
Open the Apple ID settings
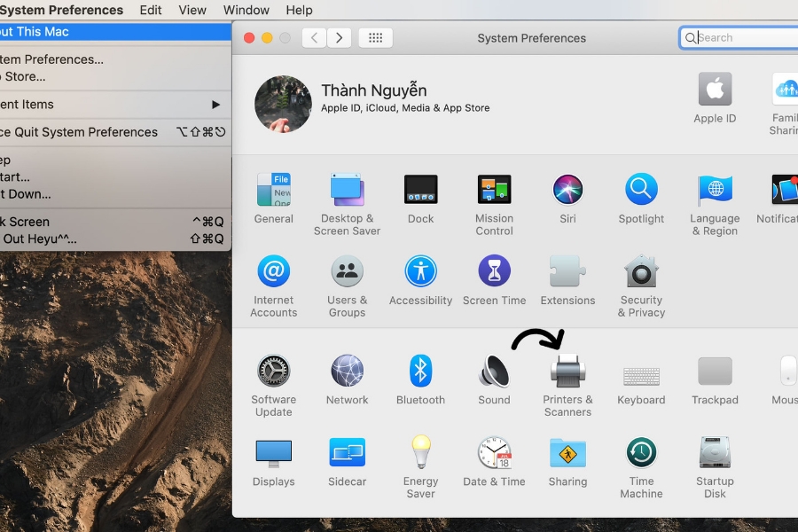(x=715, y=91)
